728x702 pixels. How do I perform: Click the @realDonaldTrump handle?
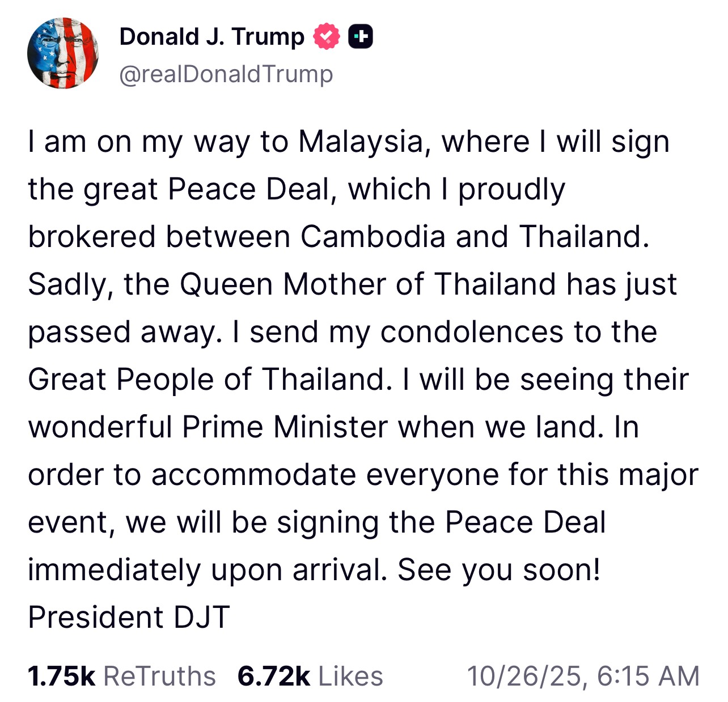[x=226, y=74]
